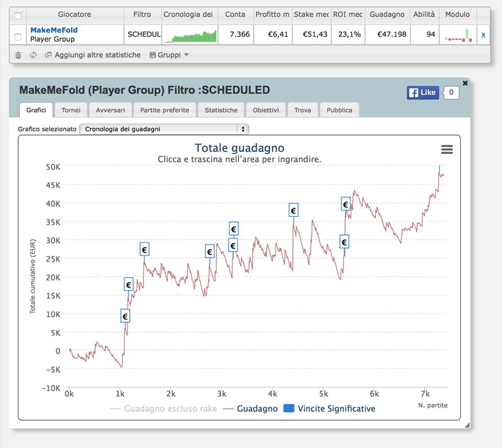Open the MakeMeFold player link
The image size is (502, 448).
click(54, 30)
